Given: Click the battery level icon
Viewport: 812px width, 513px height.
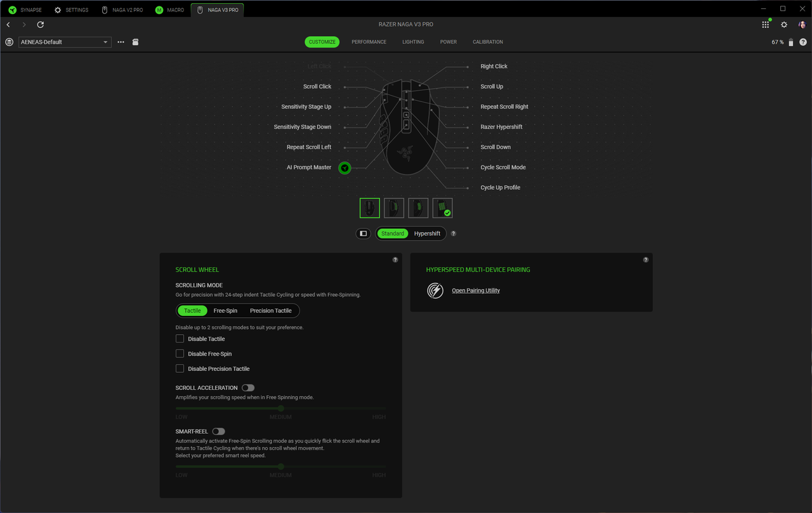Looking at the screenshot, I should [791, 42].
